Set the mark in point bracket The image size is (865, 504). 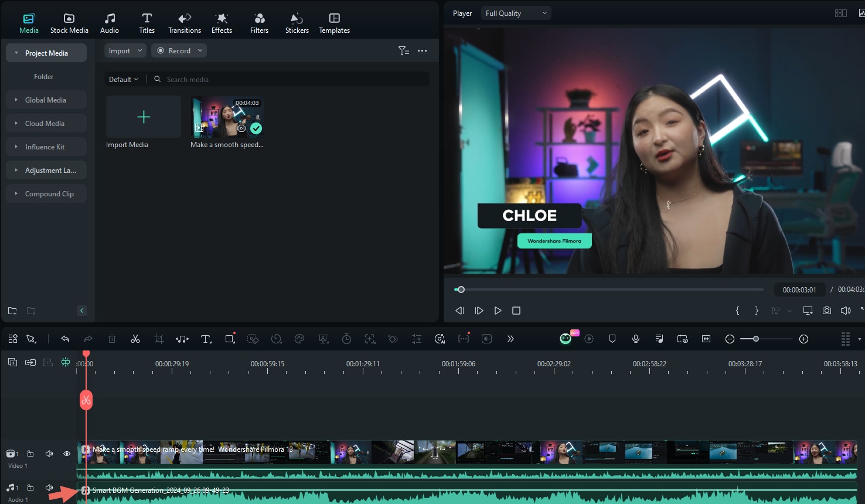(737, 311)
